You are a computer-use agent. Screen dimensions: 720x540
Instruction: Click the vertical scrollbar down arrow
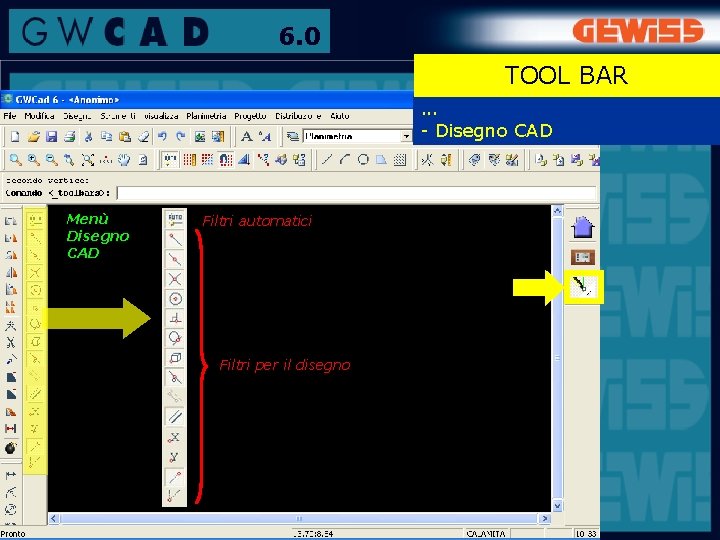(x=557, y=506)
